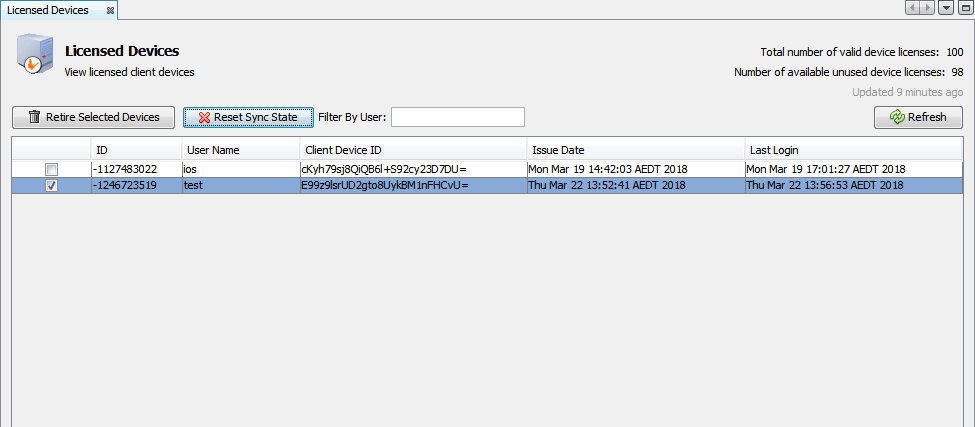Viewport: 975px width, 427px height.
Task: Select row with ID -1127483022
Action: [135, 169]
